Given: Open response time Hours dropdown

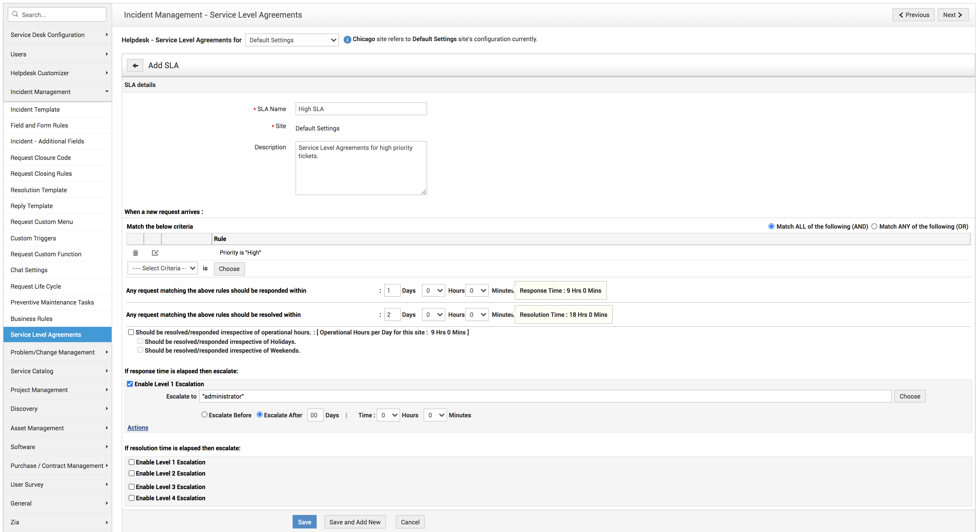Looking at the screenshot, I should pyautogui.click(x=433, y=291).
